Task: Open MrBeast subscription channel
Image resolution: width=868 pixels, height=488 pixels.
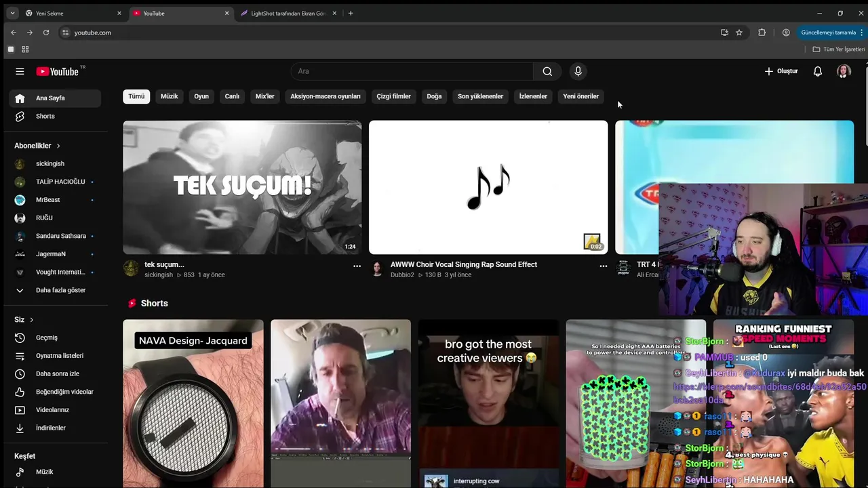Action: (x=55, y=200)
